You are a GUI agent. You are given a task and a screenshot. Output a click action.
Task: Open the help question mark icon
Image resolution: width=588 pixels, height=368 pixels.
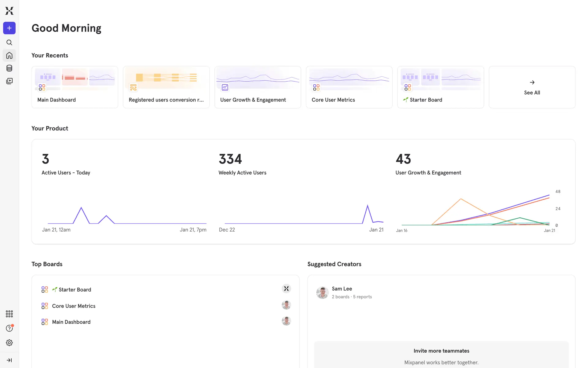click(9, 328)
